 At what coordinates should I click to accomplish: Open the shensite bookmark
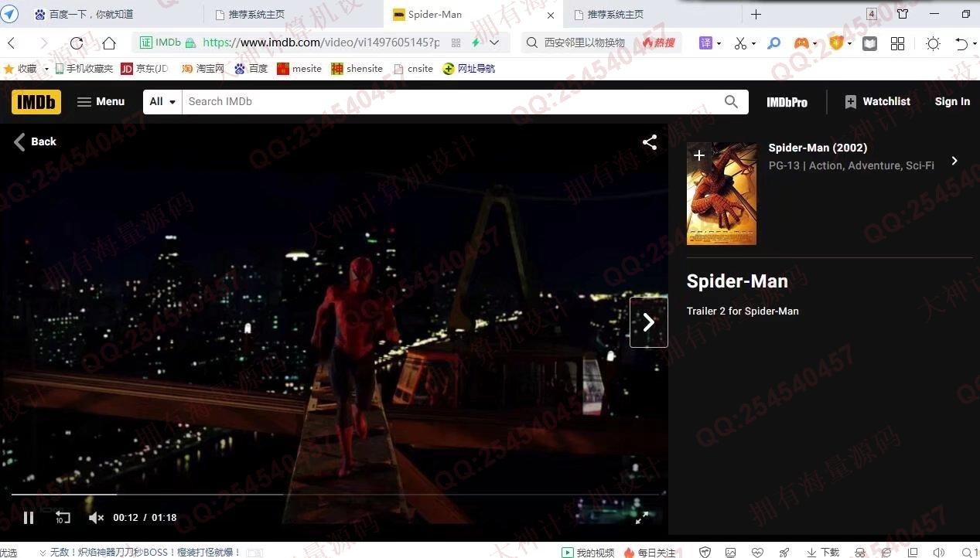pos(357,69)
